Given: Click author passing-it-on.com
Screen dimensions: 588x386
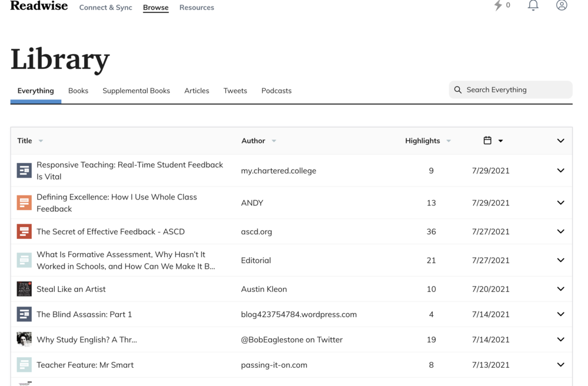Looking at the screenshot, I should click(x=274, y=365).
